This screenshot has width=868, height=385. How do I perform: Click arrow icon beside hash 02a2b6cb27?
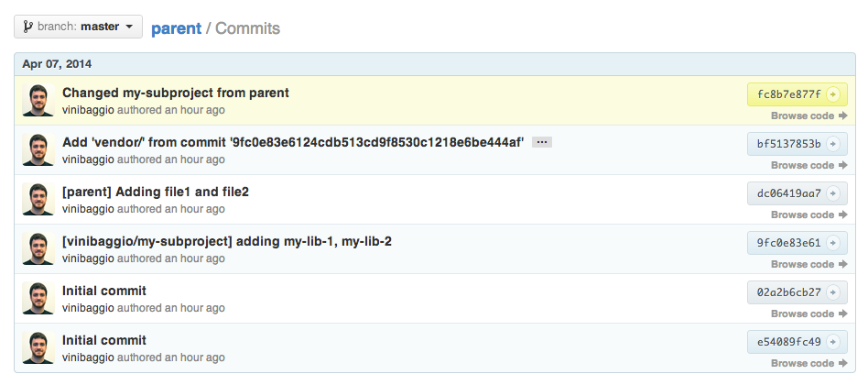point(833,292)
